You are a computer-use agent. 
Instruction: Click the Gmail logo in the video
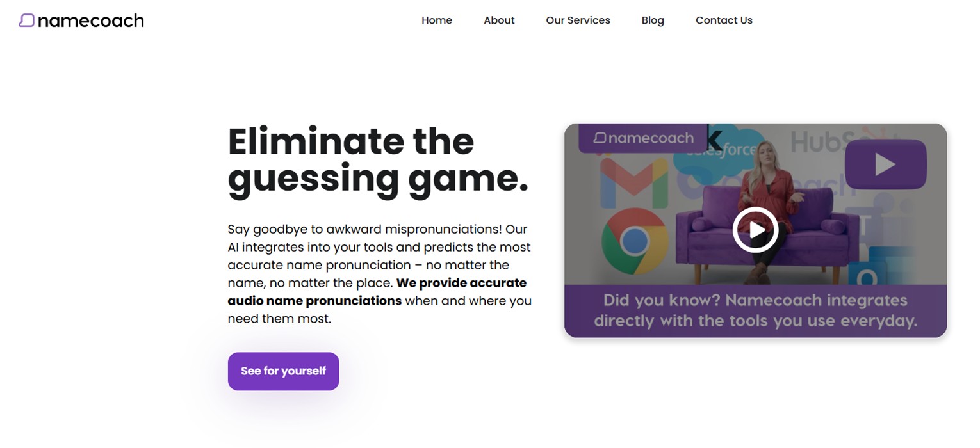(x=634, y=182)
